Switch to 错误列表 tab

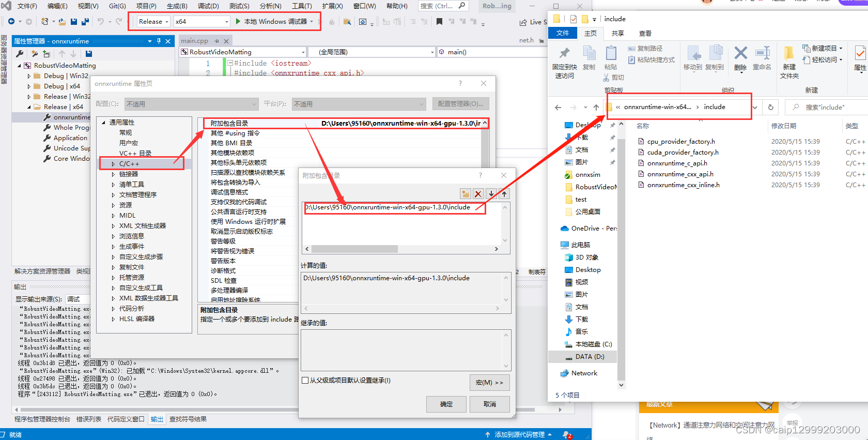89,419
